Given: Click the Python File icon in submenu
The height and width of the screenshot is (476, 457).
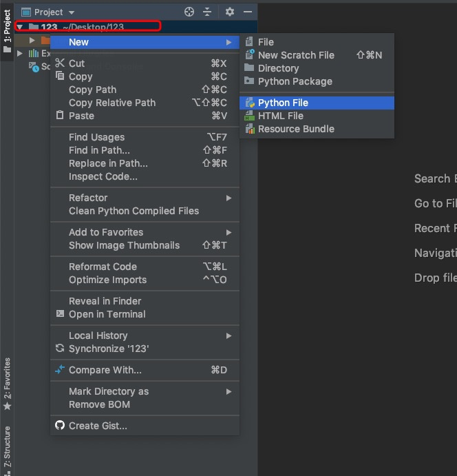Looking at the screenshot, I should click(x=249, y=103).
